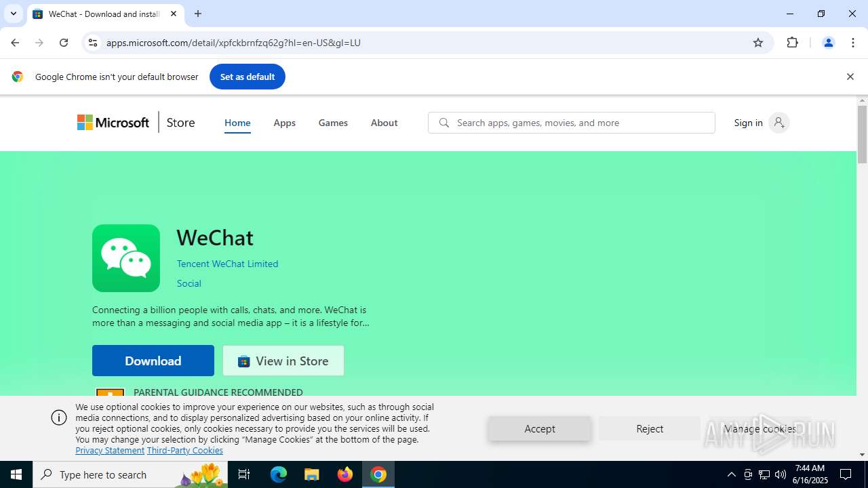Screen dimensions: 868x488
Task: View site information icon in address bar
Action: tap(93, 43)
